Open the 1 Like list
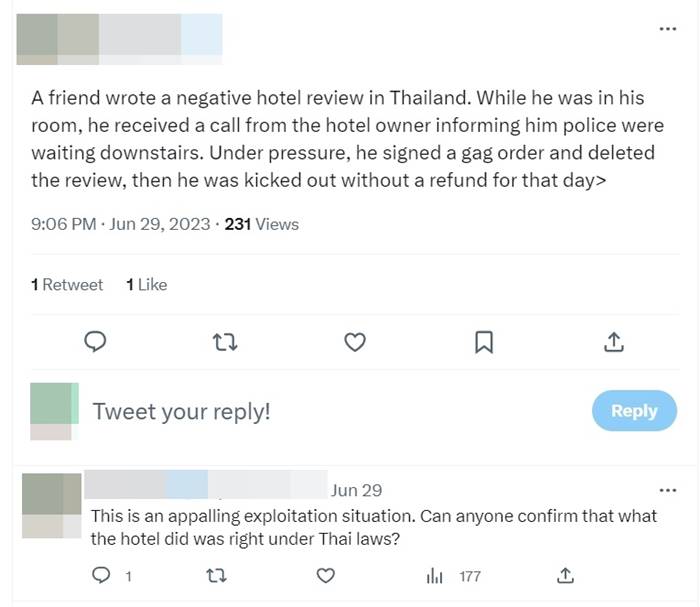Viewport: 700px width, 607px height. [146, 285]
